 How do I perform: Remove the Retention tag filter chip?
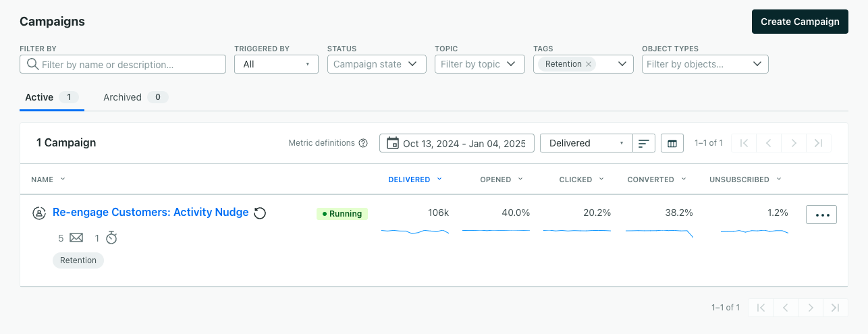click(589, 64)
